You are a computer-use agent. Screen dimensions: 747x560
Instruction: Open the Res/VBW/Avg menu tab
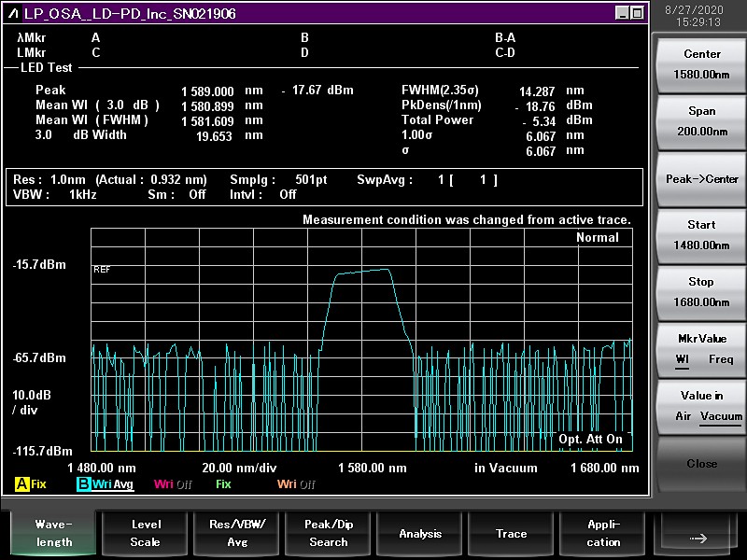click(237, 534)
